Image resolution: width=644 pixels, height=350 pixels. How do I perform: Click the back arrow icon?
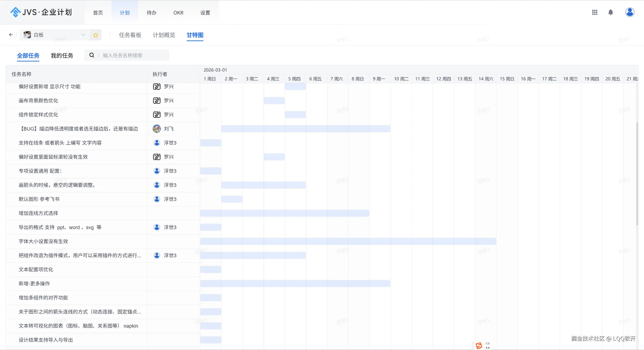(x=11, y=35)
